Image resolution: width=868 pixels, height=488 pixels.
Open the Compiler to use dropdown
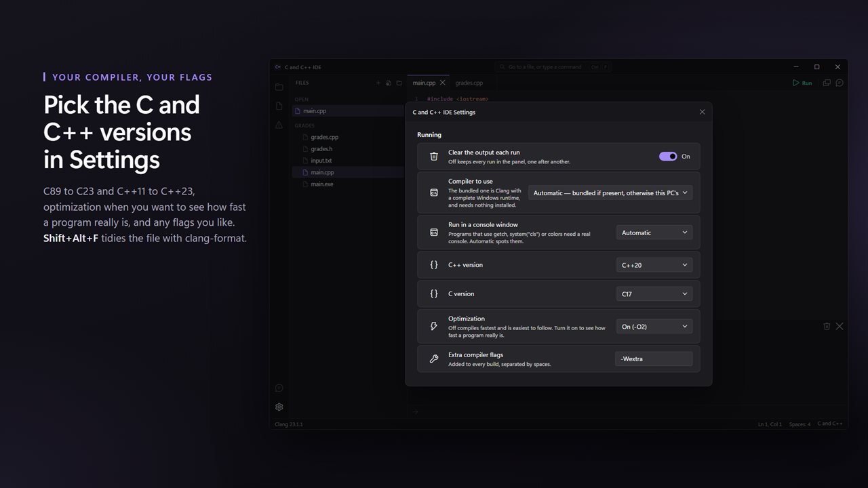pyautogui.click(x=610, y=193)
